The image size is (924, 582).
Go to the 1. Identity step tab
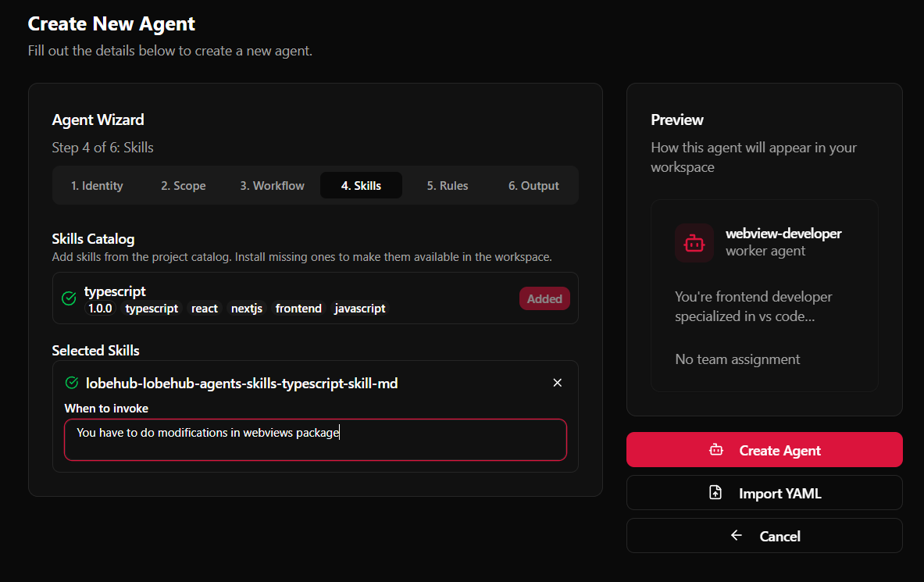[x=97, y=186]
